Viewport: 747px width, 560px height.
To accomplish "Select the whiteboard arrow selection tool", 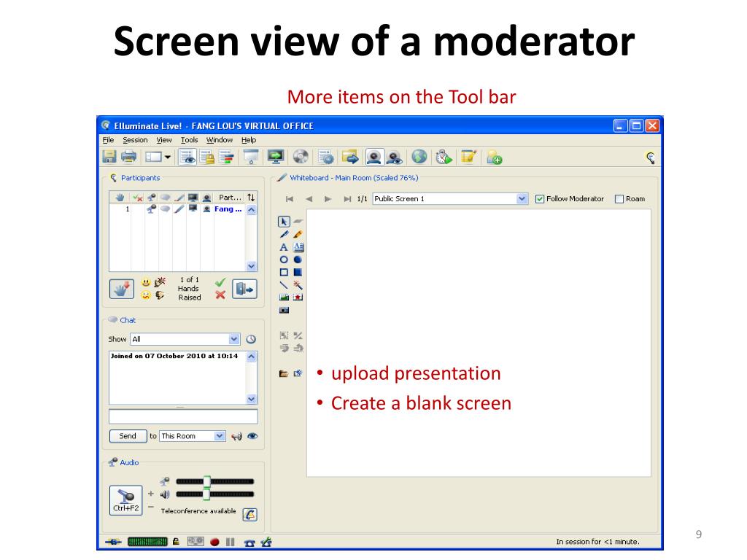I will (x=284, y=222).
